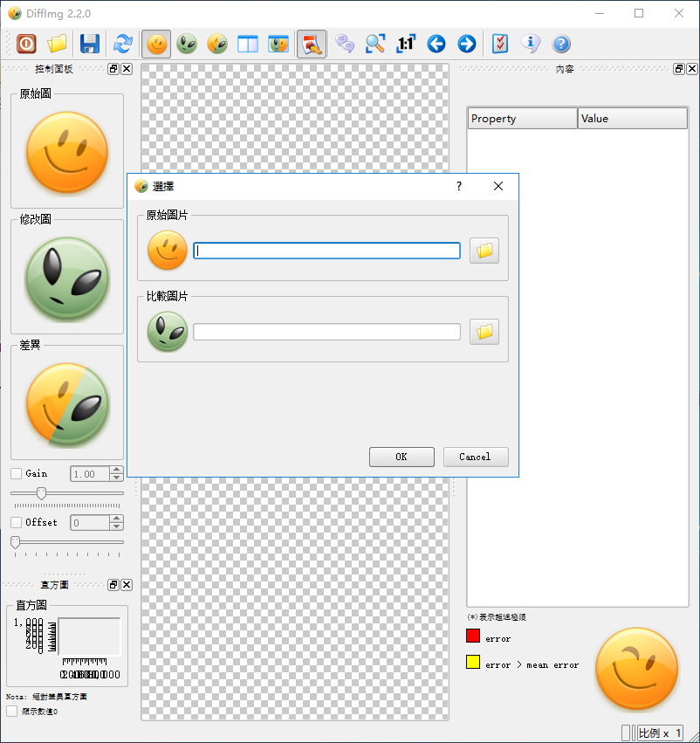Increase Gain value with spinner up arrow

(x=117, y=470)
